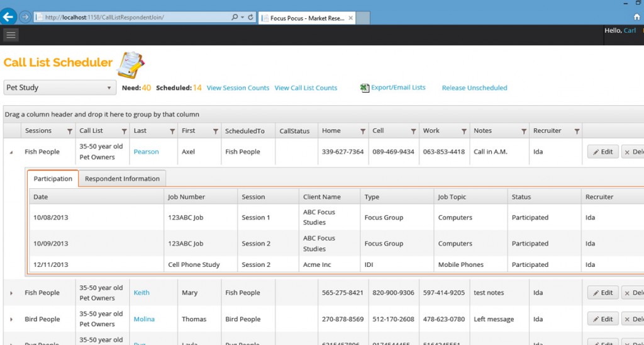
Task: Select the Participation tab
Action: [53, 179]
